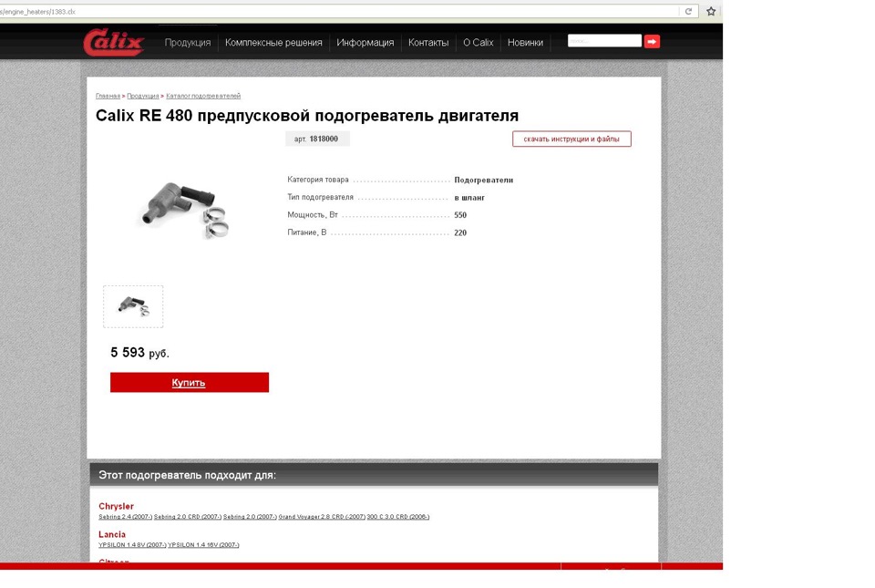Open Grand Voyager 2.8 CRD link

coord(322,517)
